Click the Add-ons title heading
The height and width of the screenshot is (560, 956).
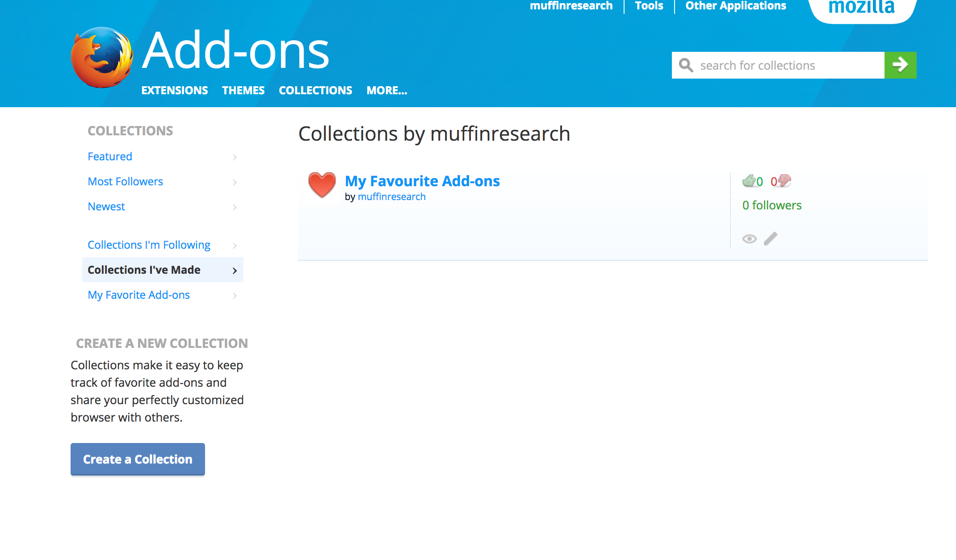[x=235, y=50]
